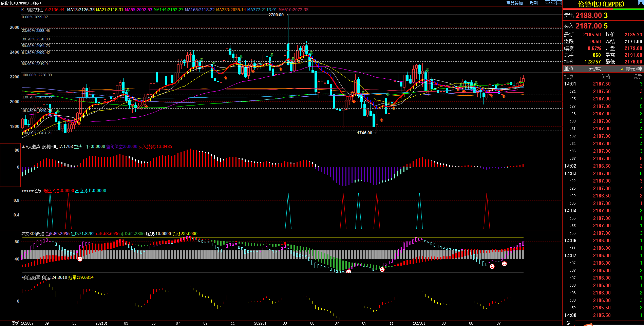Click the 界文KDJ改进 indicator title
644x326 pixels.
(33, 234)
